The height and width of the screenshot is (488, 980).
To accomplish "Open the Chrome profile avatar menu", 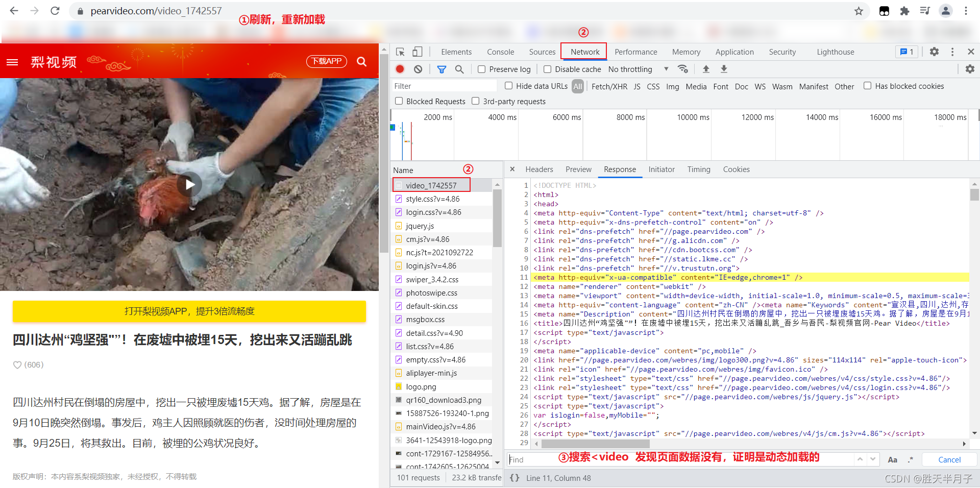I will point(945,11).
